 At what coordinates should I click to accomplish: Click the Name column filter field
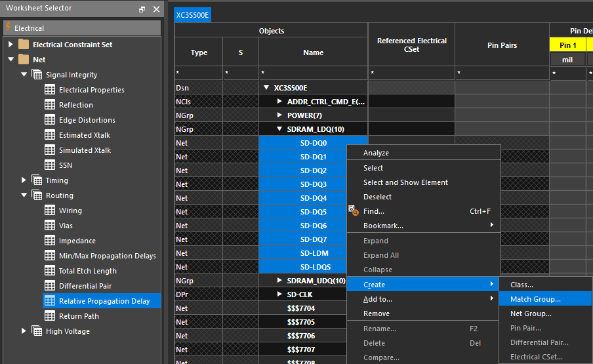pyautogui.click(x=313, y=73)
